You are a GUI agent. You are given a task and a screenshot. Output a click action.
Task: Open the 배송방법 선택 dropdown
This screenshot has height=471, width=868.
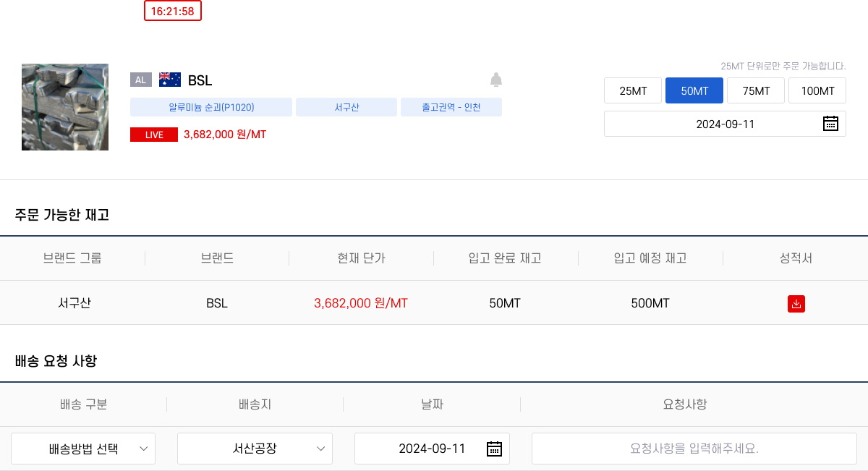pos(83,449)
